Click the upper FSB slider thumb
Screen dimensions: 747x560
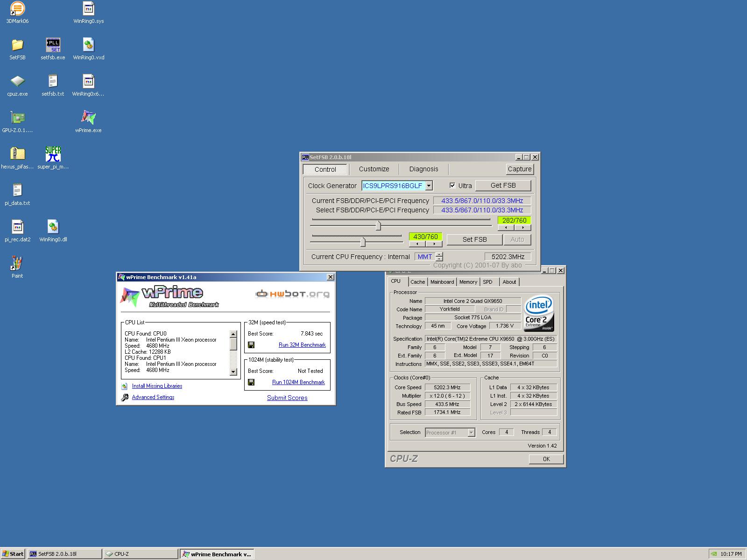click(378, 226)
